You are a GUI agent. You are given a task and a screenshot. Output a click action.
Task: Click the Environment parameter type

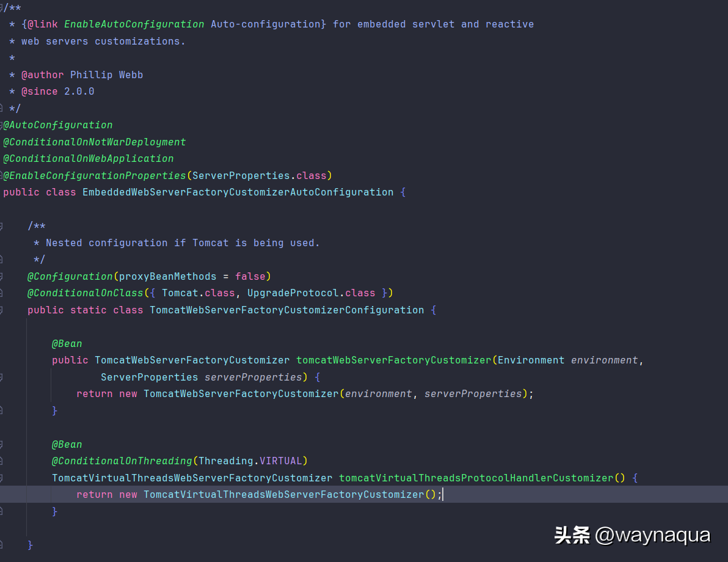531,360
